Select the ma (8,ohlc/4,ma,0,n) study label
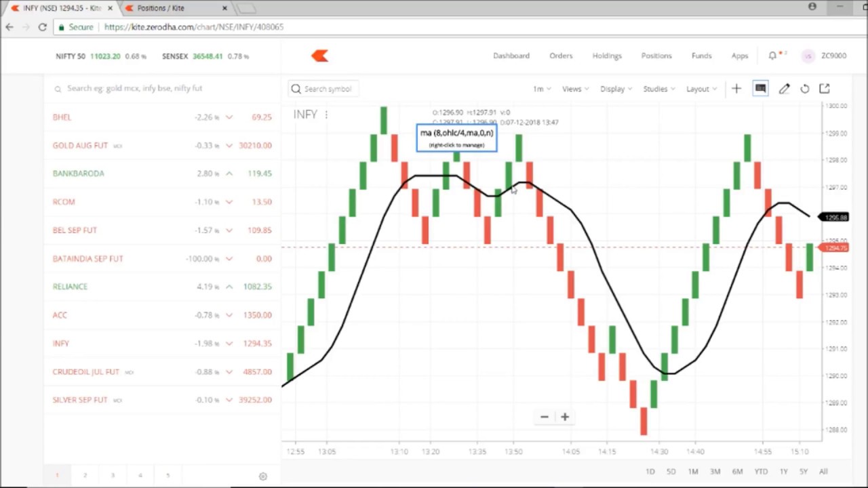This screenshot has height=488, width=868. coord(456,137)
